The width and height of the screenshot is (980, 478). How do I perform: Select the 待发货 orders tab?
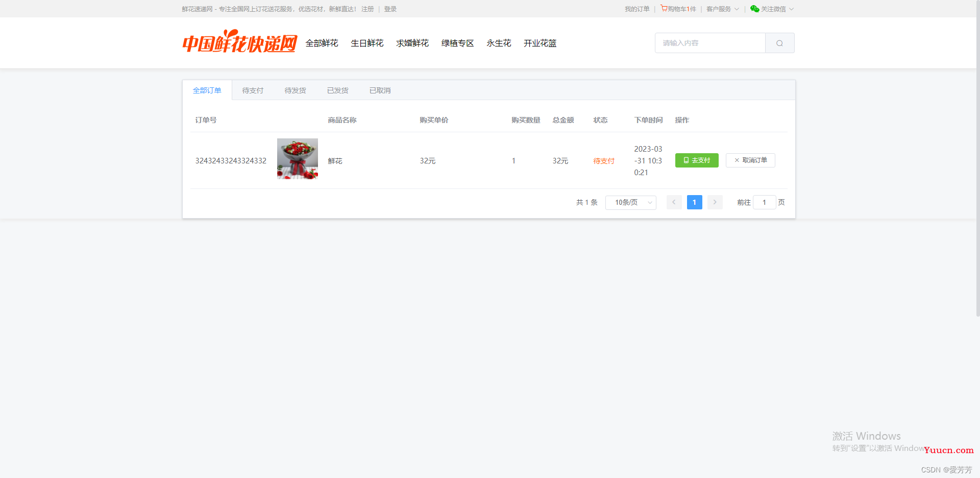click(295, 90)
